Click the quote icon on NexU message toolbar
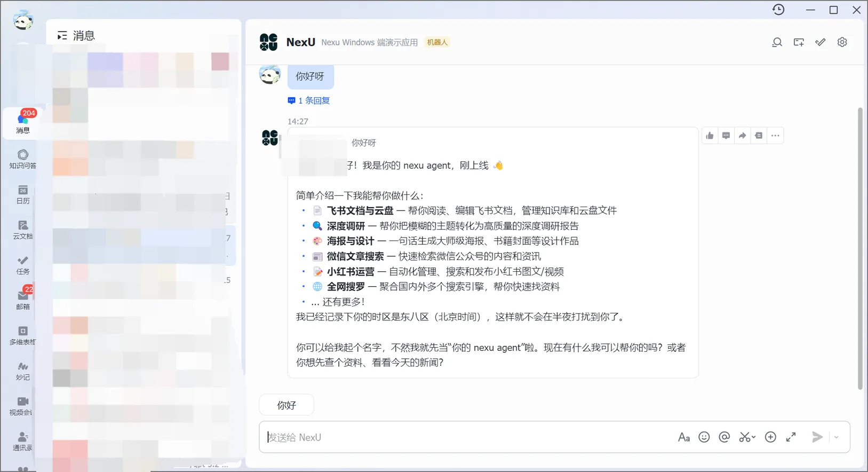 point(759,136)
